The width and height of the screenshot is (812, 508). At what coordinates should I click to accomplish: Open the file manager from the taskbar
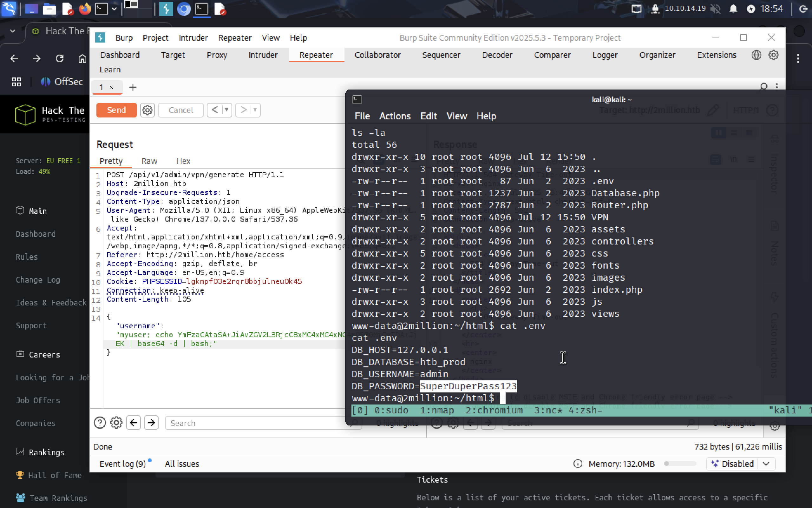tap(49, 9)
